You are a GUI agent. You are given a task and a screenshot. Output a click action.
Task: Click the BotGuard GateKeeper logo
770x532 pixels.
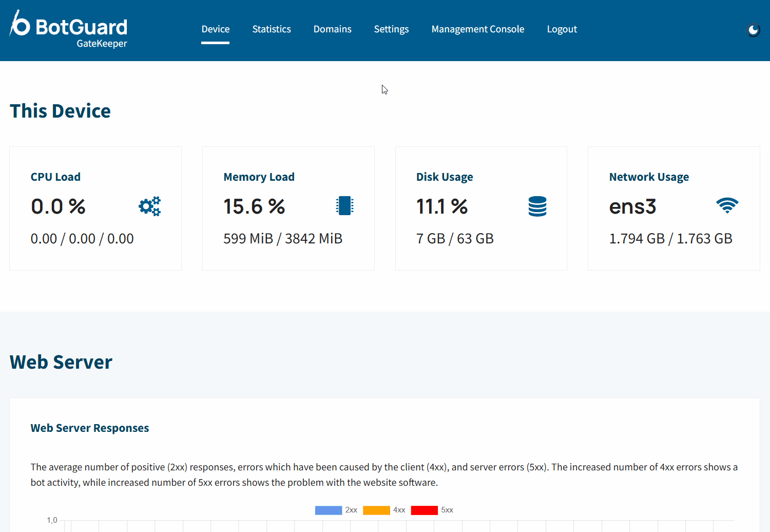tap(69, 30)
